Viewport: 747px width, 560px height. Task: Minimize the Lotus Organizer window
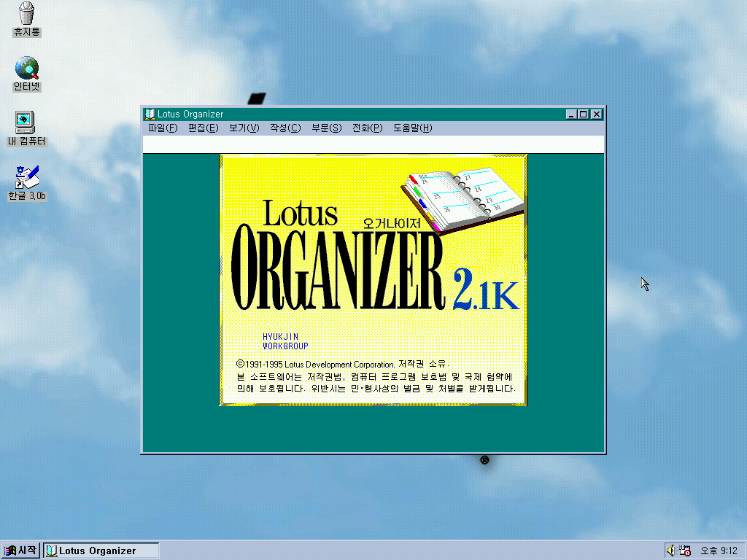tap(571, 114)
